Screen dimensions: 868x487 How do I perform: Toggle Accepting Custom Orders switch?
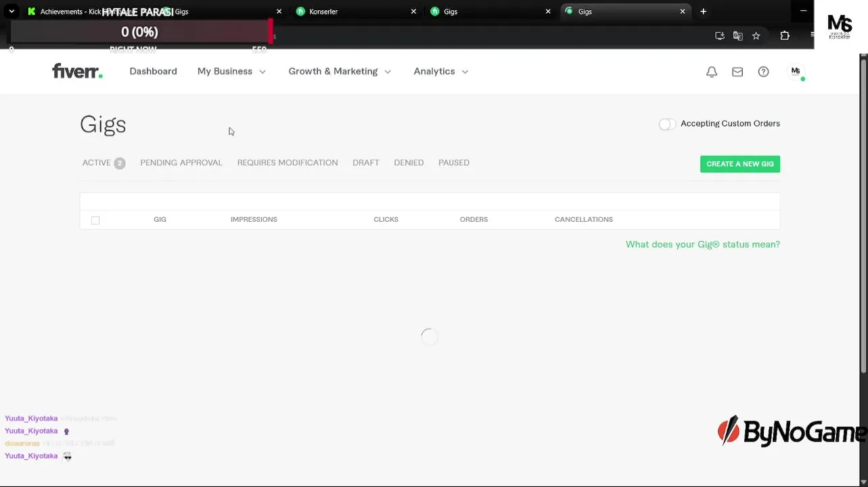click(x=667, y=124)
